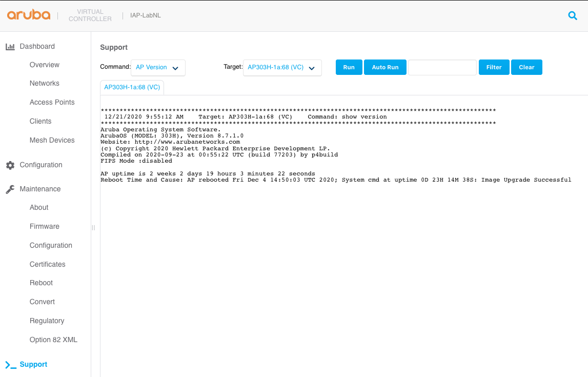Screen dimensions: 588x377
Task: Open the Firmware page
Action: coord(45,226)
